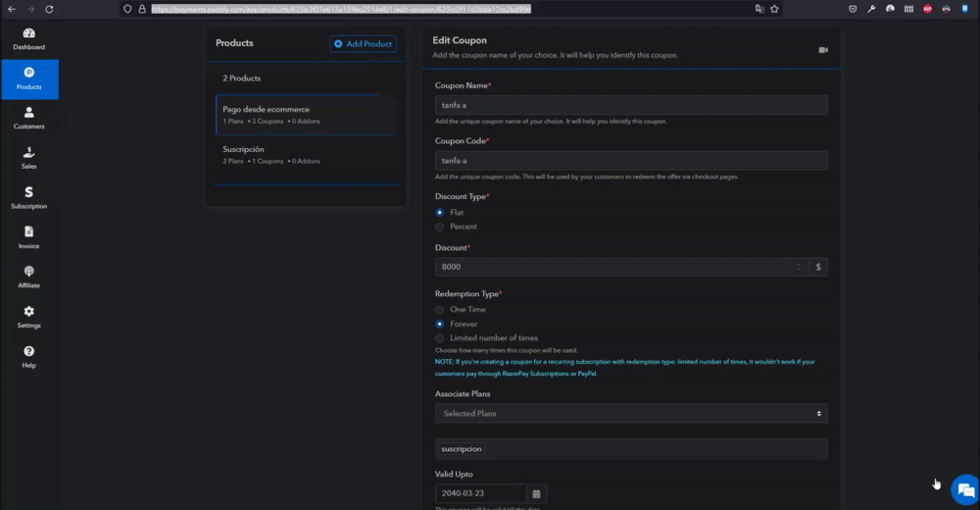
Task: Choose Limited number of times redemption
Action: [440, 338]
